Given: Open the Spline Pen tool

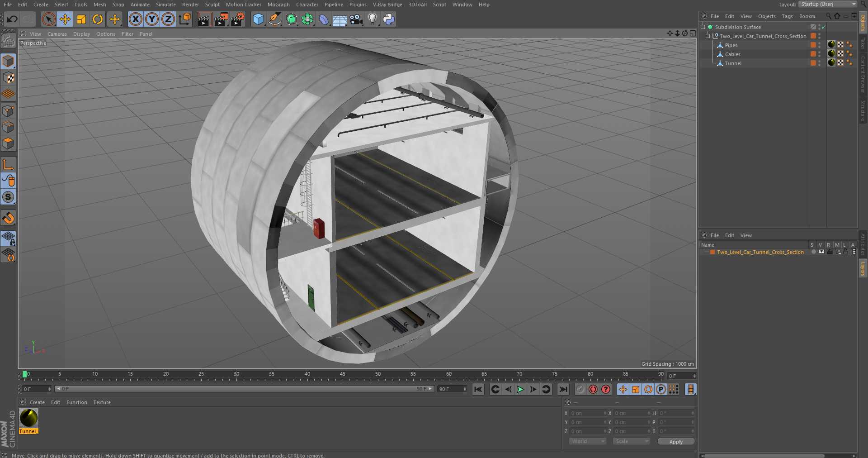Looking at the screenshot, I should (x=274, y=19).
